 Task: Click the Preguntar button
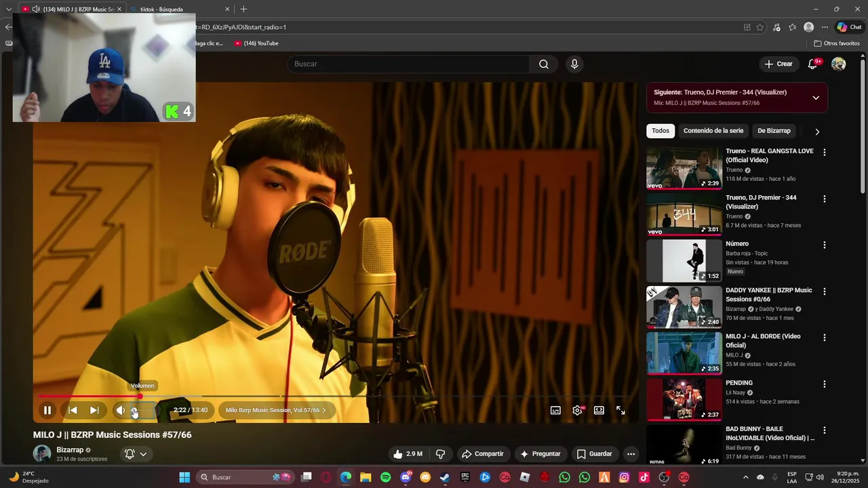pos(540,454)
